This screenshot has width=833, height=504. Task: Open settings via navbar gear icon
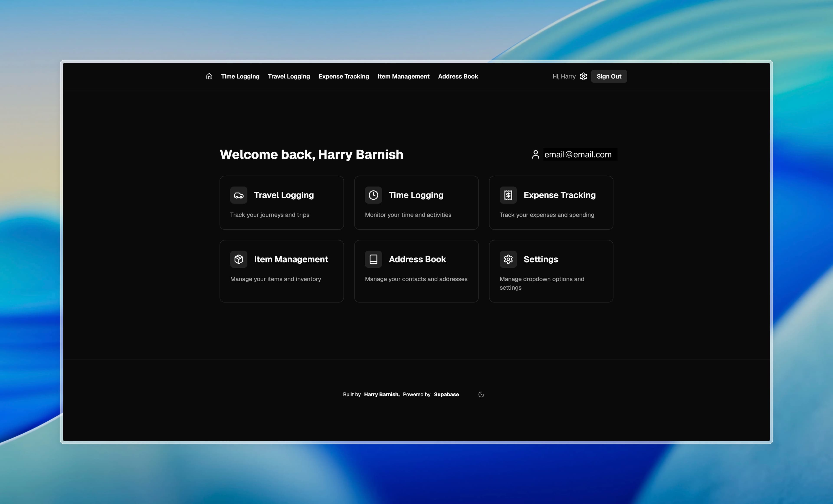(x=583, y=76)
